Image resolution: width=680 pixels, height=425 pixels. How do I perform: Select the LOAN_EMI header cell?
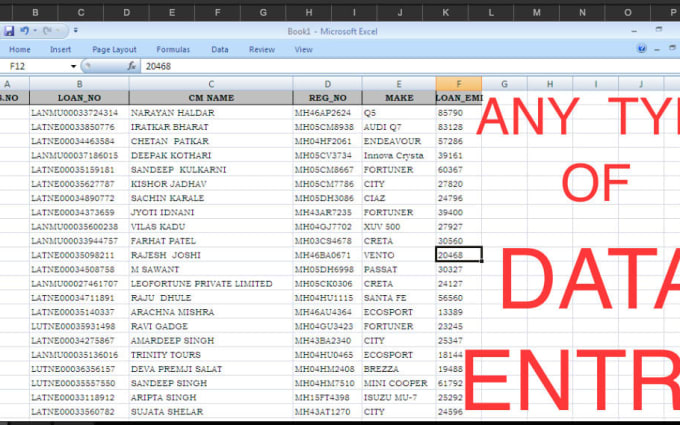pyautogui.click(x=459, y=98)
